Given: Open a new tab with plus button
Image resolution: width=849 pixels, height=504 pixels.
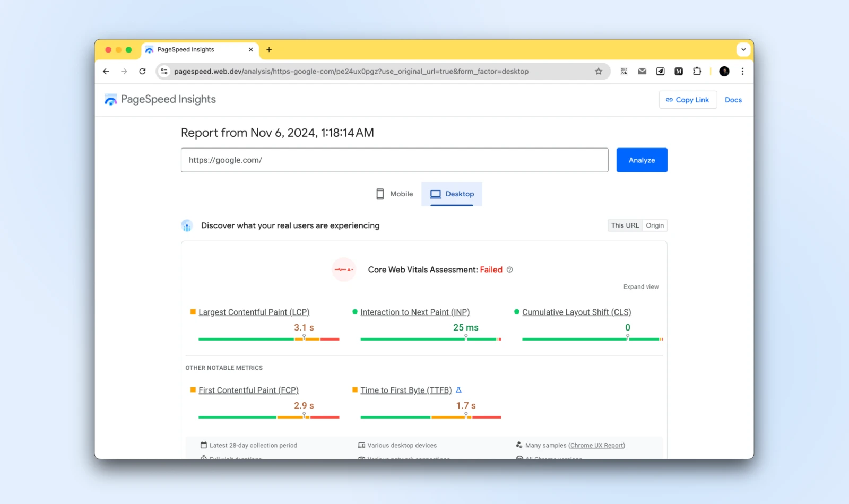Looking at the screenshot, I should 269,49.
